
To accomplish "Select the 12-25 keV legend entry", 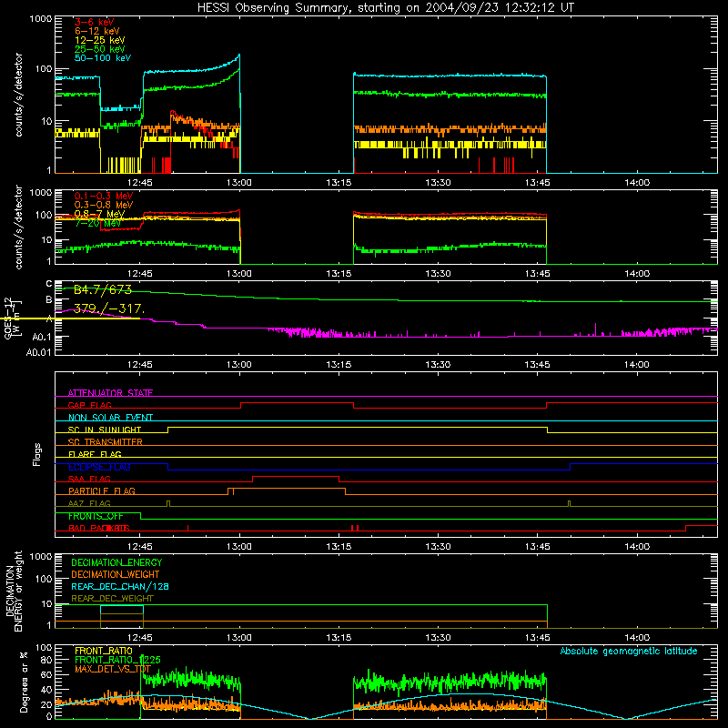I will tap(100, 40).
